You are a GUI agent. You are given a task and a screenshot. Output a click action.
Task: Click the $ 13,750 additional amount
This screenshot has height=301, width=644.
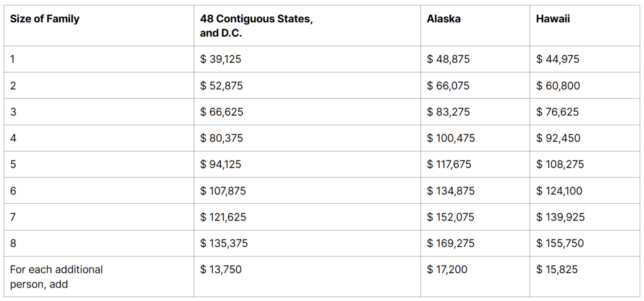point(221,270)
